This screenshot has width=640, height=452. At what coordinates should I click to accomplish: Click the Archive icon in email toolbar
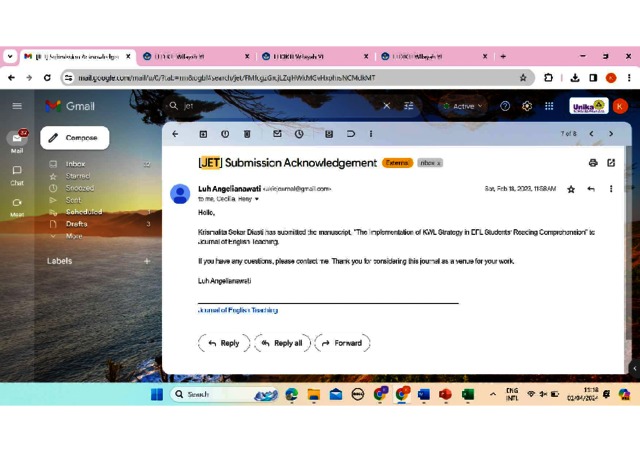click(203, 134)
